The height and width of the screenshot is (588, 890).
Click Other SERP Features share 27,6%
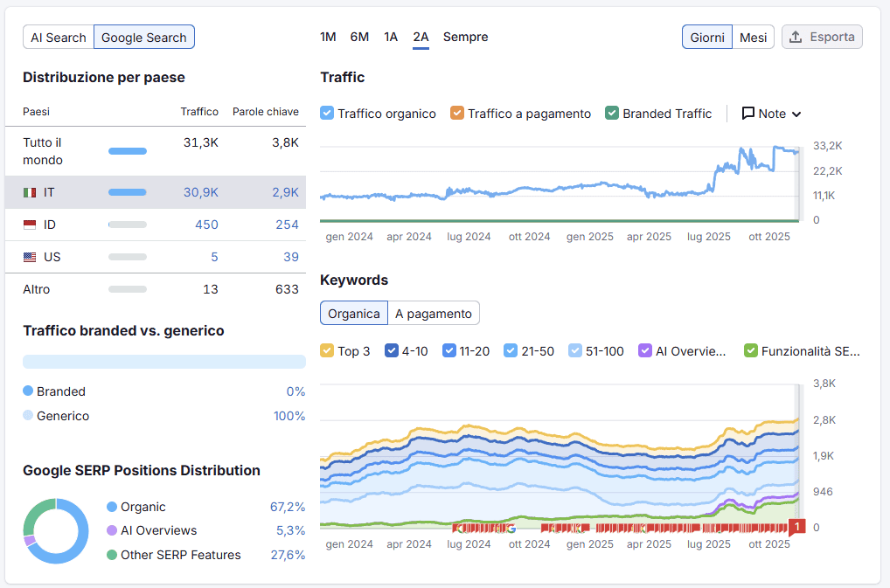pos(288,555)
